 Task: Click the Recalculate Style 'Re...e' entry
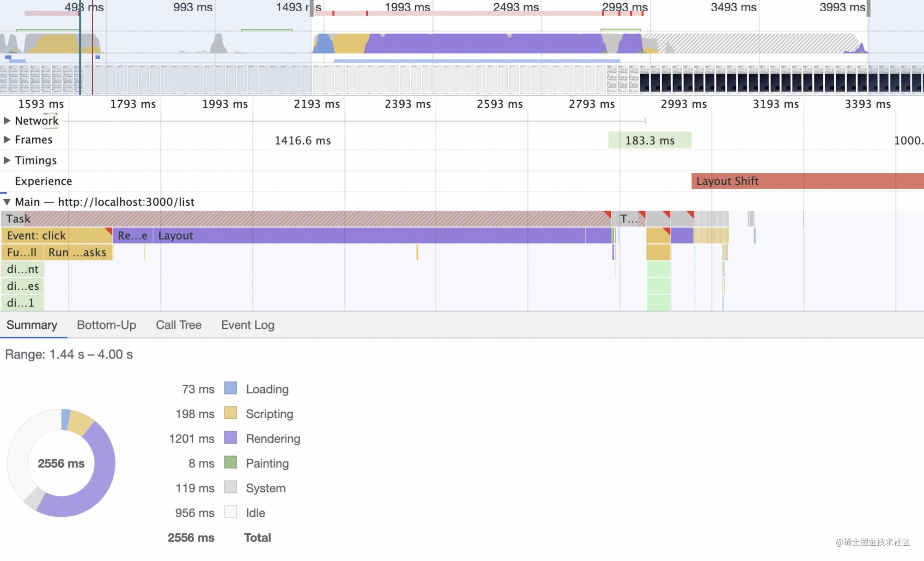point(132,236)
